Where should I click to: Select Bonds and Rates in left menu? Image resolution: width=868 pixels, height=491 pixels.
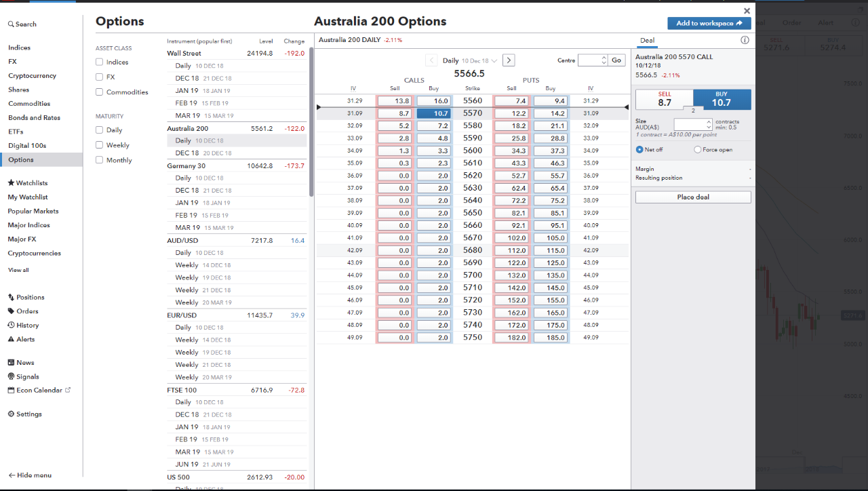(x=34, y=118)
